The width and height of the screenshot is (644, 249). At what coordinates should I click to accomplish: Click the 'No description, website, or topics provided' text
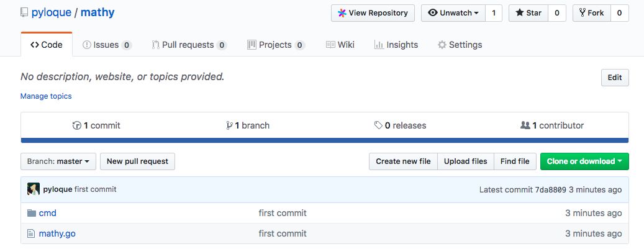coord(122,76)
